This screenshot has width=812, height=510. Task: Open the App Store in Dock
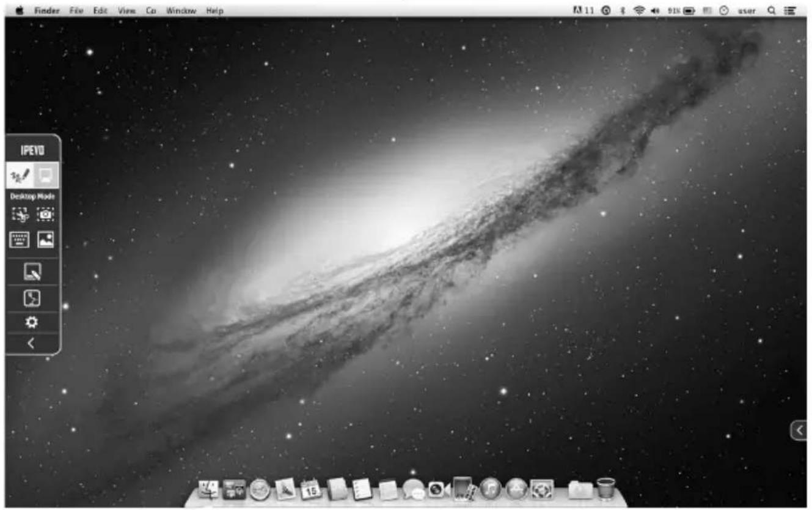[516, 489]
